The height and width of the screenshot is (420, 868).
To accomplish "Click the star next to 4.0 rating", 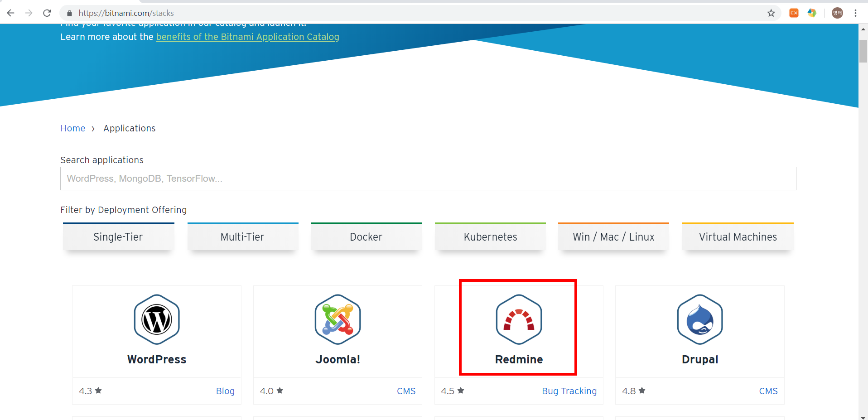I will pos(280,390).
